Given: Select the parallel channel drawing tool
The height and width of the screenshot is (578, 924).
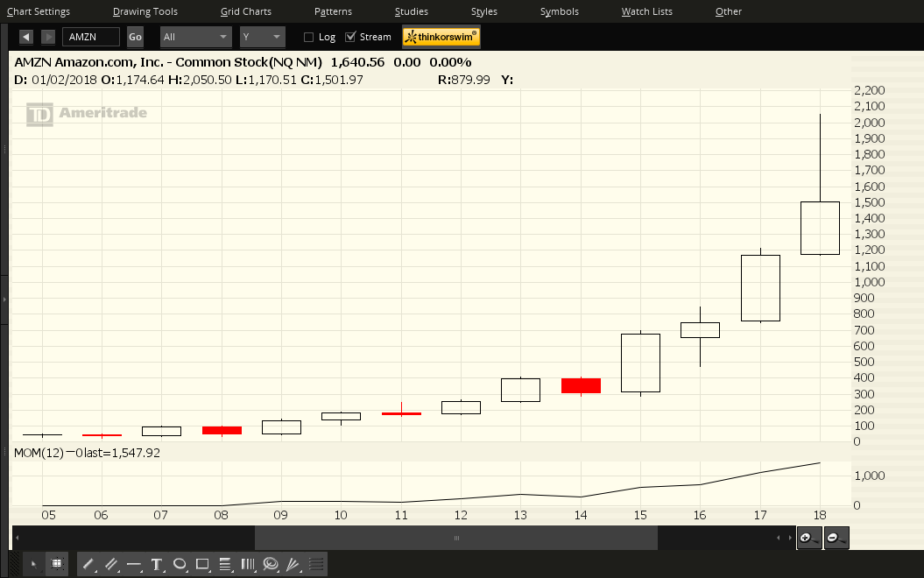Looking at the screenshot, I should click(x=111, y=565).
